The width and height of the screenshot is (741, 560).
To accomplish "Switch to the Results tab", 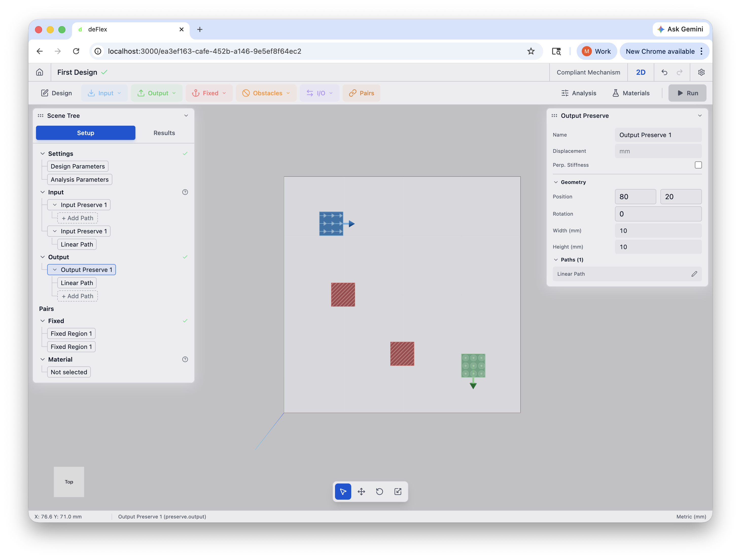I will 164,133.
